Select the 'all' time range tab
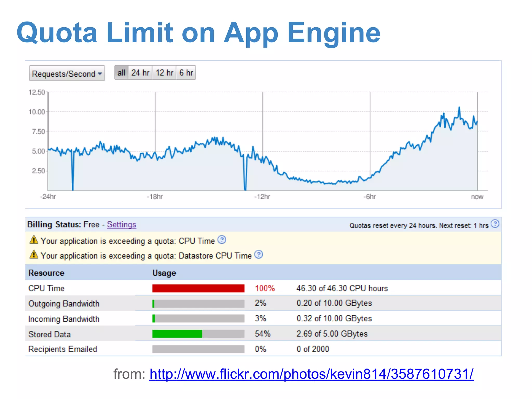 [121, 73]
